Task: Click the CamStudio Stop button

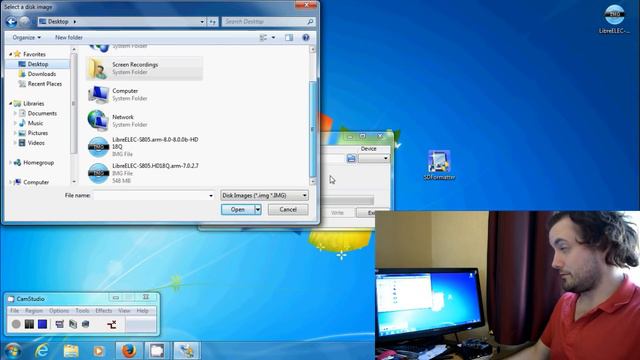Action: (42, 324)
